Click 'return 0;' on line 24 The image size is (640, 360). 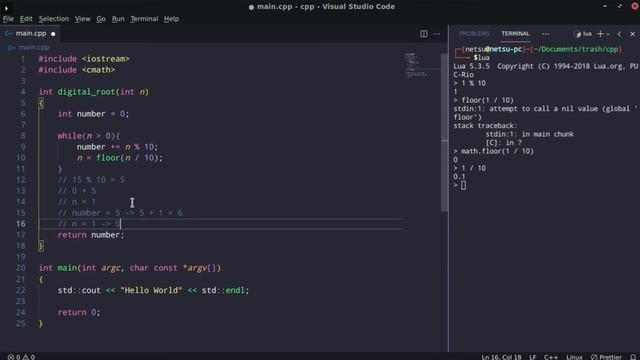[78, 312]
